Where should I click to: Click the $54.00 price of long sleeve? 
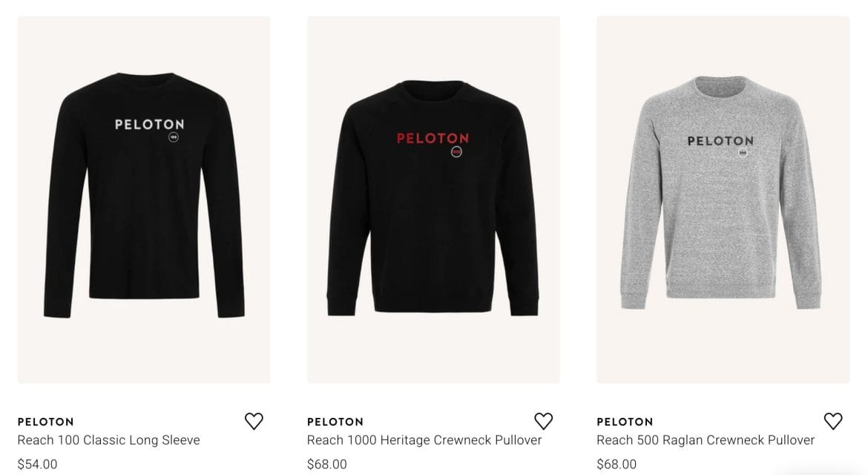[x=38, y=464]
